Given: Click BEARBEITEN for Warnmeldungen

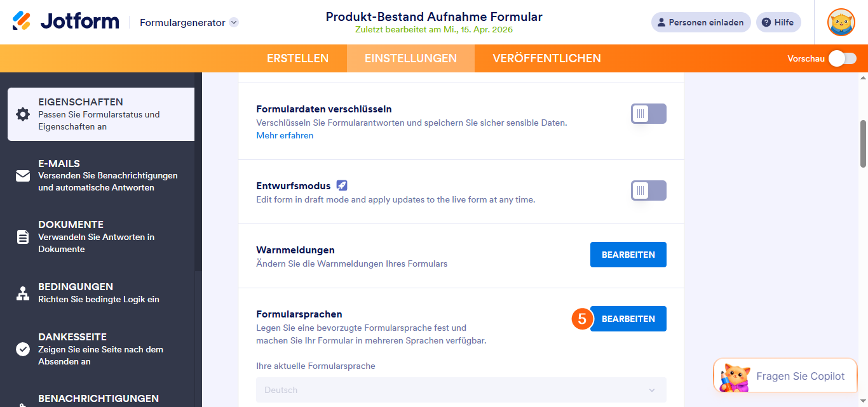Looking at the screenshot, I should tap(628, 254).
